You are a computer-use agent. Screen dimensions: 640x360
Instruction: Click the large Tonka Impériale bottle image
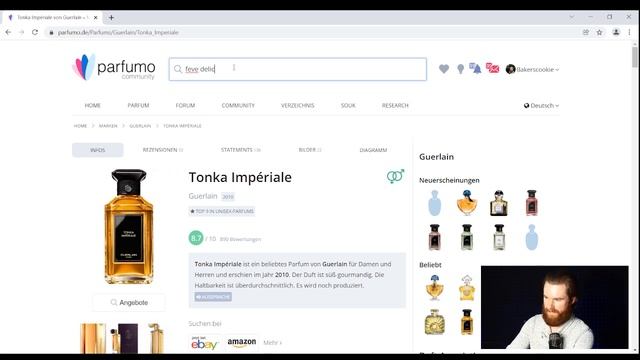129,227
